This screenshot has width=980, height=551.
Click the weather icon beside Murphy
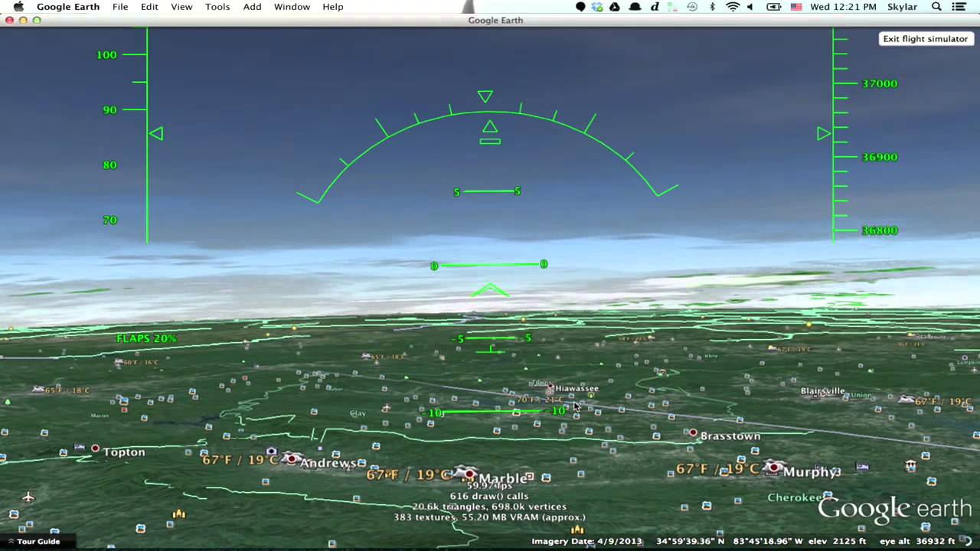(x=774, y=467)
